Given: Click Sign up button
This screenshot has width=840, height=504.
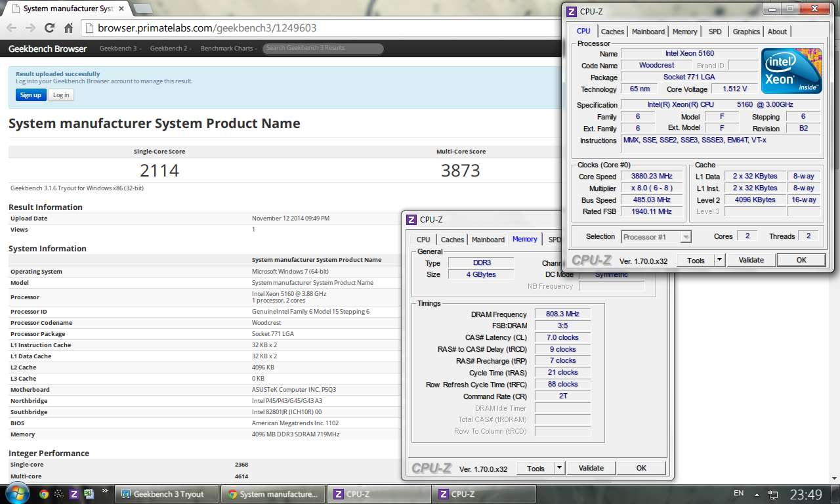Looking at the screenshot, I should [x=30, y=94].
